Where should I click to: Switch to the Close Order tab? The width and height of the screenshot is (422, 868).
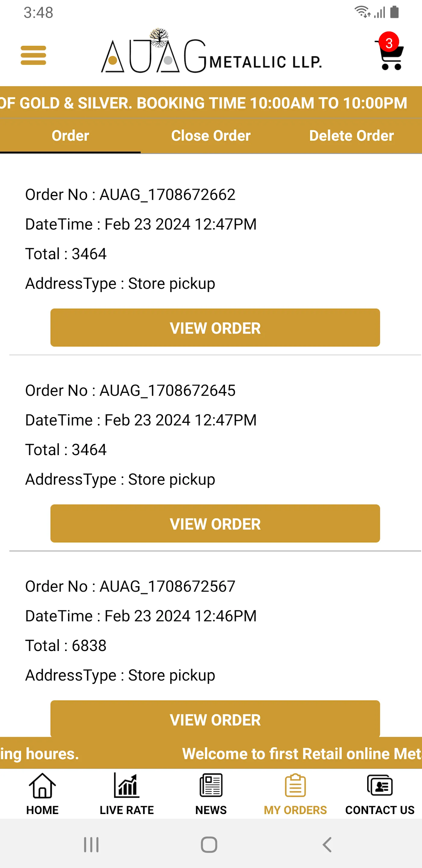coord(211,136)
